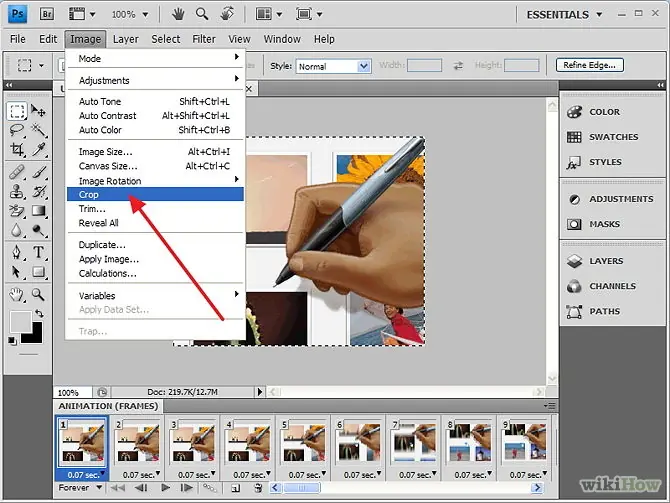Delete the selected animation frame
Viewport: 670px width, 503px height.
click(x=258, y=488)
